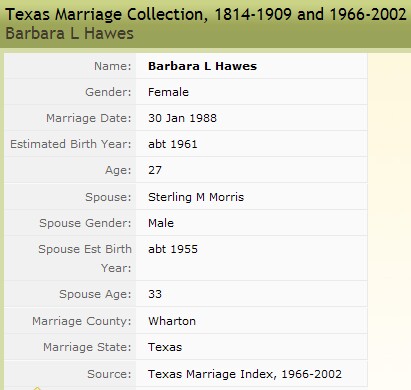411x390 pixels.
Task: Open the spouse Sterling M Morris
Action: [x=196, y=197]
